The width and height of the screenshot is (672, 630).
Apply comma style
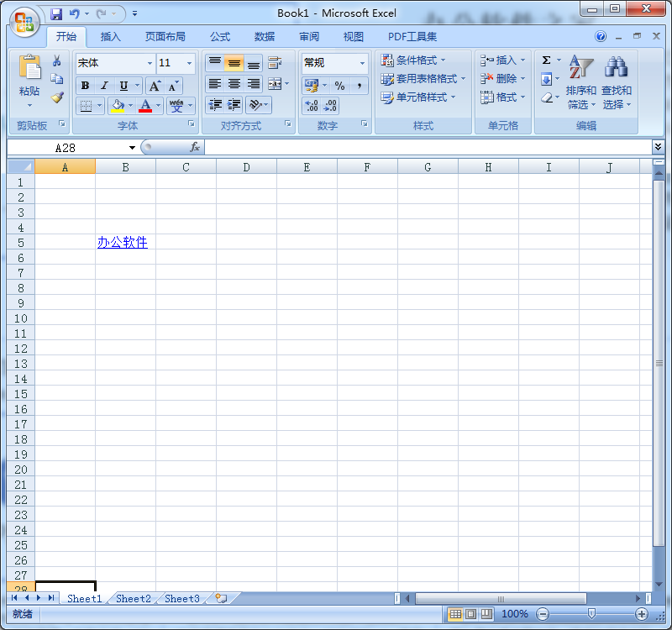click(360, 86)
